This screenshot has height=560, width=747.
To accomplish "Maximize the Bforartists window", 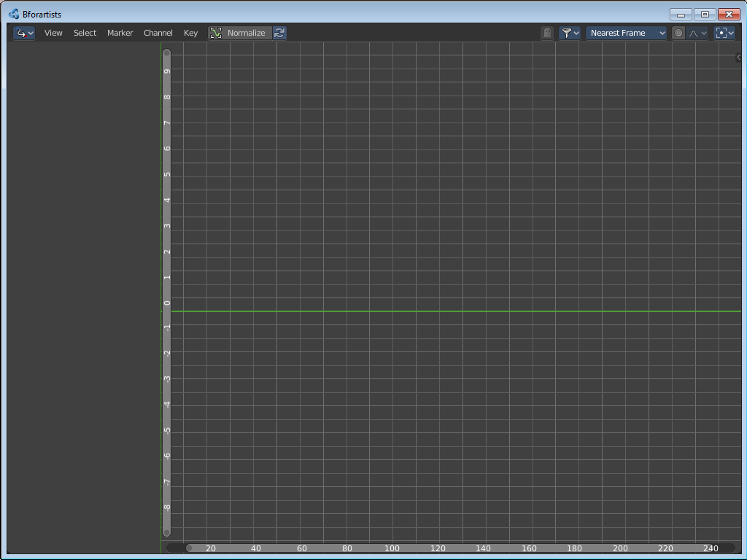I will 705,15.
